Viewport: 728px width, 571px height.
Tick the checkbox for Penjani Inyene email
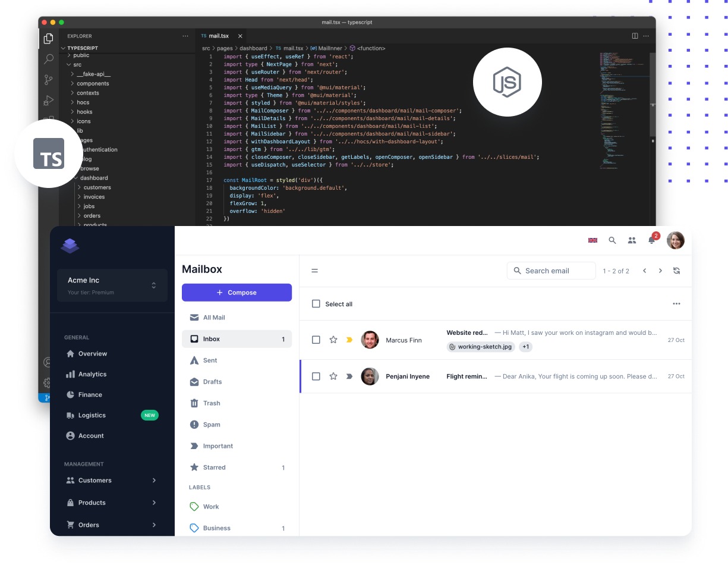tap(316, 376)
